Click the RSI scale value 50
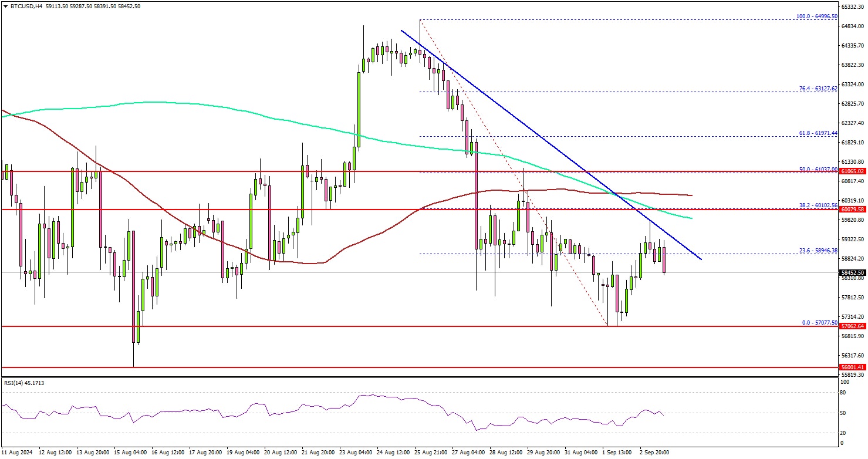 coord(843,413)
